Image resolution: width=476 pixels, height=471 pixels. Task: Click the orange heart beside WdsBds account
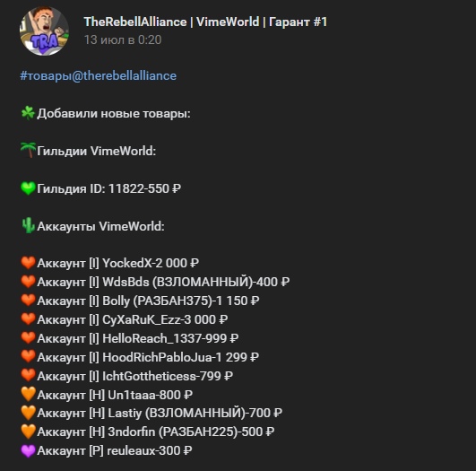(28, 282)
